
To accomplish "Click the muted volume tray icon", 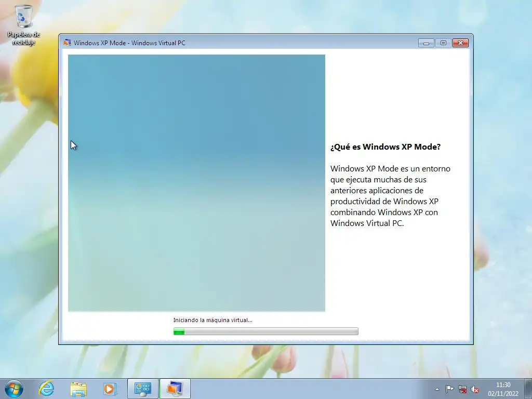I will pos(475,389).
